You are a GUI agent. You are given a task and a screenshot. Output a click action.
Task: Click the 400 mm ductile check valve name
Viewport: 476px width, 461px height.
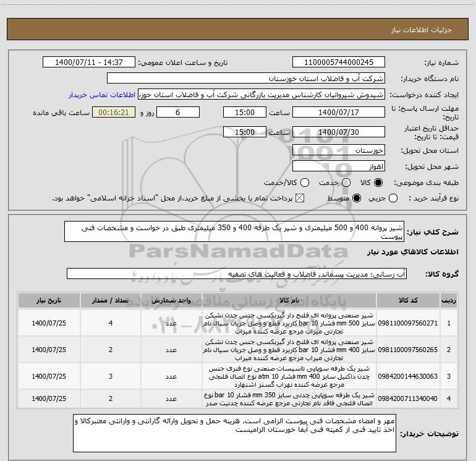(x=289, y=376)
